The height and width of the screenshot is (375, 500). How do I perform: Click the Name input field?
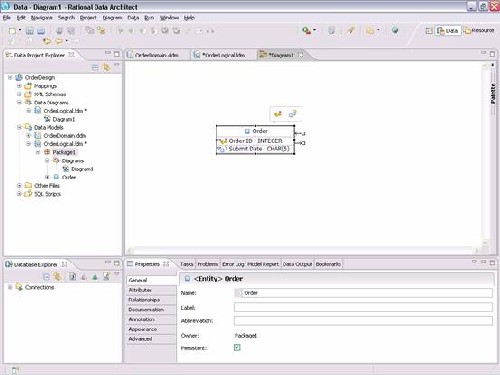pos(363,293)
